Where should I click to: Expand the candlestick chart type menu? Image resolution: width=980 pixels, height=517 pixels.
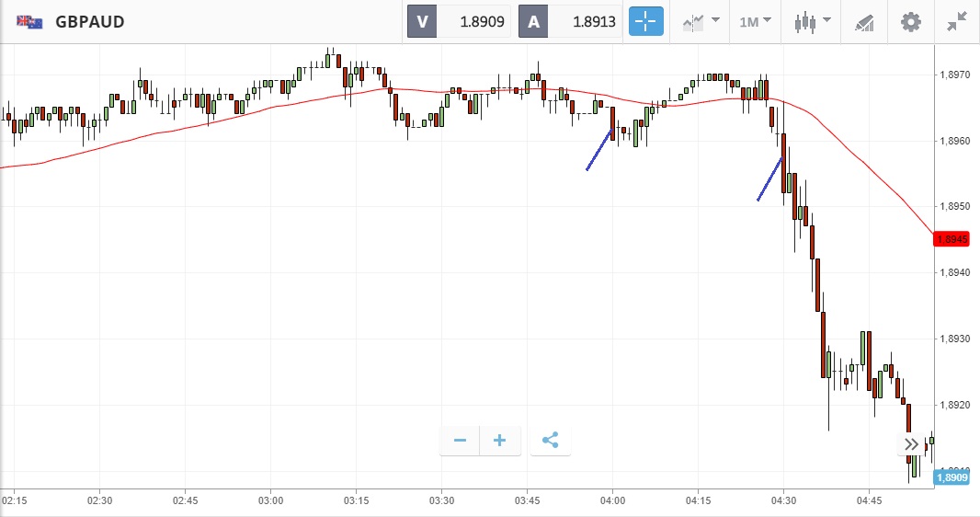pyautogui.click(x=814, y=21)
